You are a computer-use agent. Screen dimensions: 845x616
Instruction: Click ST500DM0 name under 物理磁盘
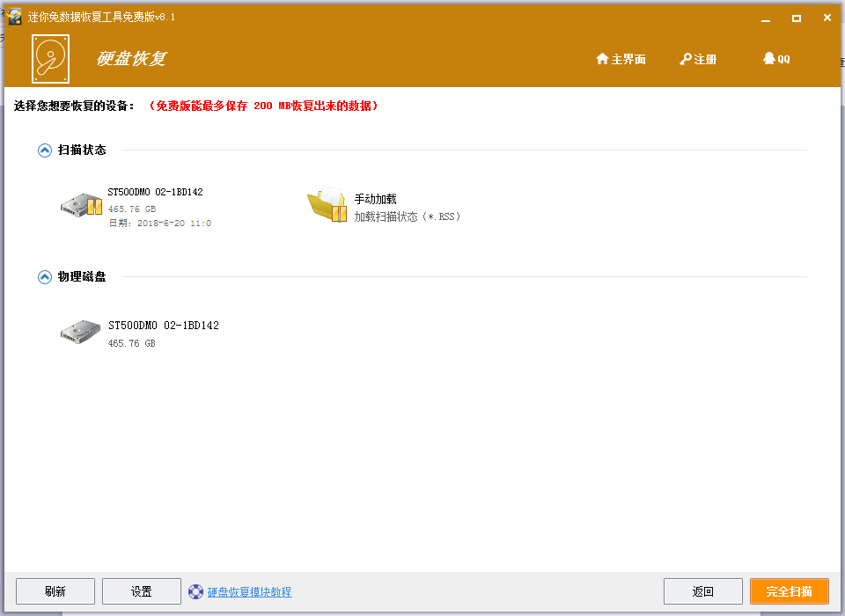(x=164, y=326)
